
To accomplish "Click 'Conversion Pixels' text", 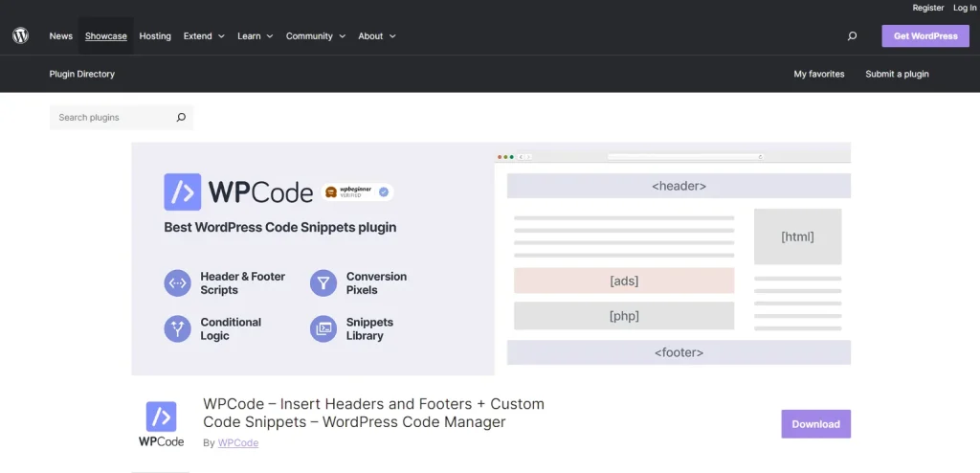I will click(x=376, y=283).
